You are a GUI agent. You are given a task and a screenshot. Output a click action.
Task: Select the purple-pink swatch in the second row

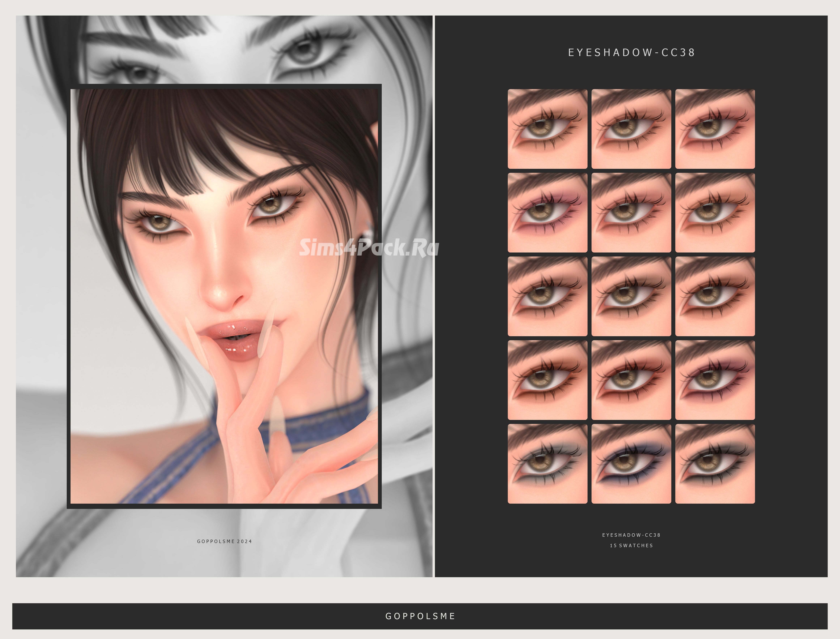tap(547, 213)
